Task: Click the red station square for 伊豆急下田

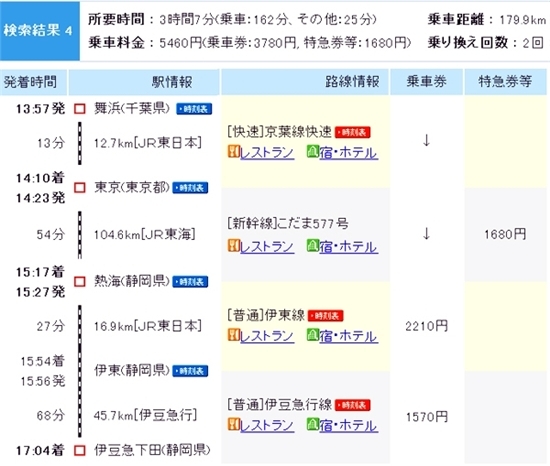Action: pos(80,451)
